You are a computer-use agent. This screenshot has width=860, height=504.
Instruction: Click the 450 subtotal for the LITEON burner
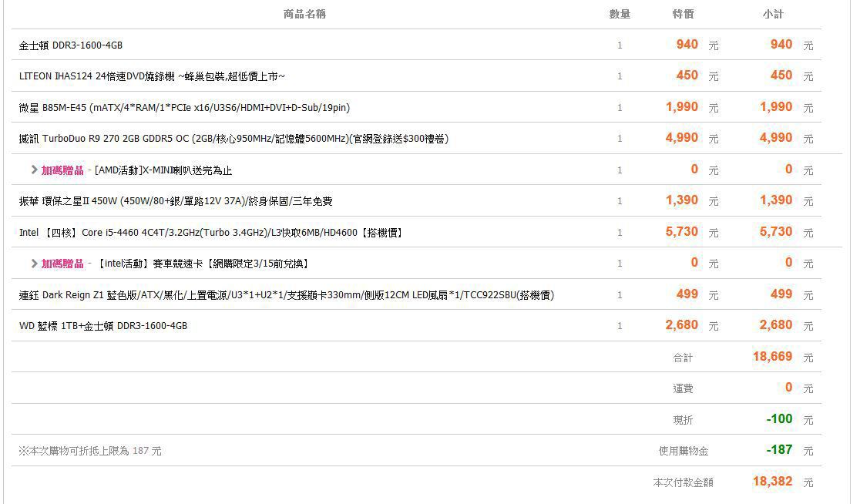coord(781,75)
